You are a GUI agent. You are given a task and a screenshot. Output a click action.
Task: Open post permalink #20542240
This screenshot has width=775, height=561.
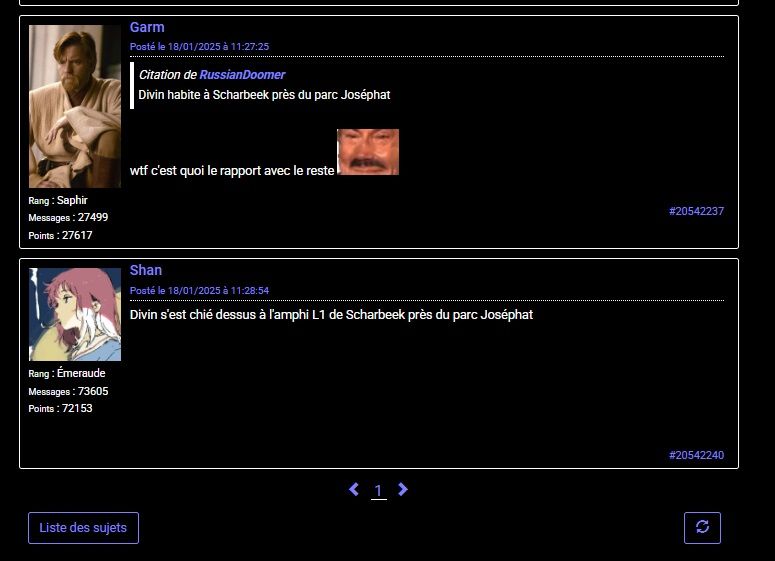pos(696,455)
